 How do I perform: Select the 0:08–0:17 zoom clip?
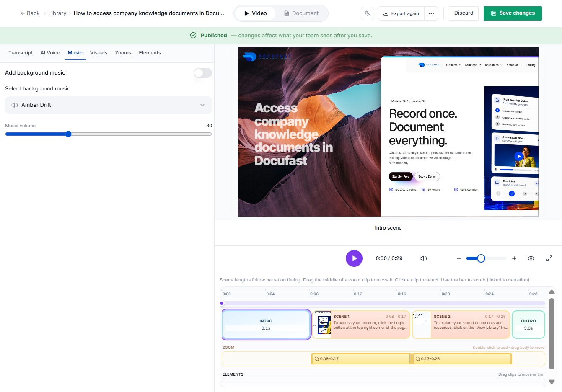[x=361, y=359]
